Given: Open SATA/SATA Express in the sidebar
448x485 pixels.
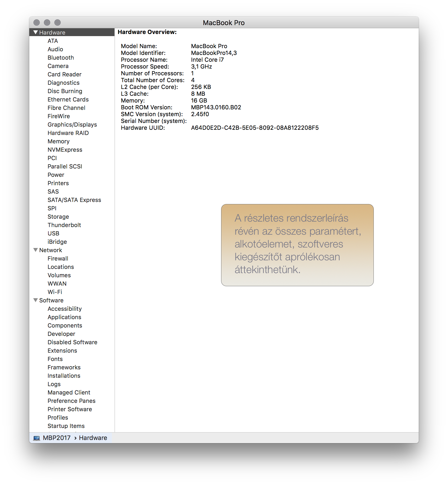Looking at the screenshot, I should click(74, 200).
